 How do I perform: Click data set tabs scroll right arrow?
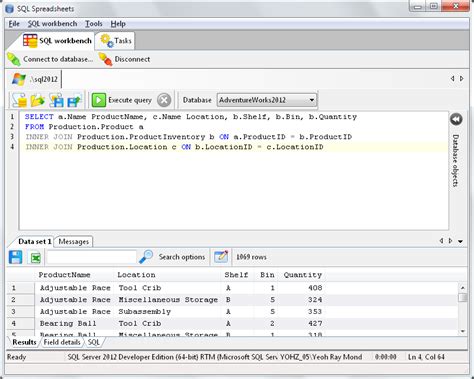click(451, 241)
